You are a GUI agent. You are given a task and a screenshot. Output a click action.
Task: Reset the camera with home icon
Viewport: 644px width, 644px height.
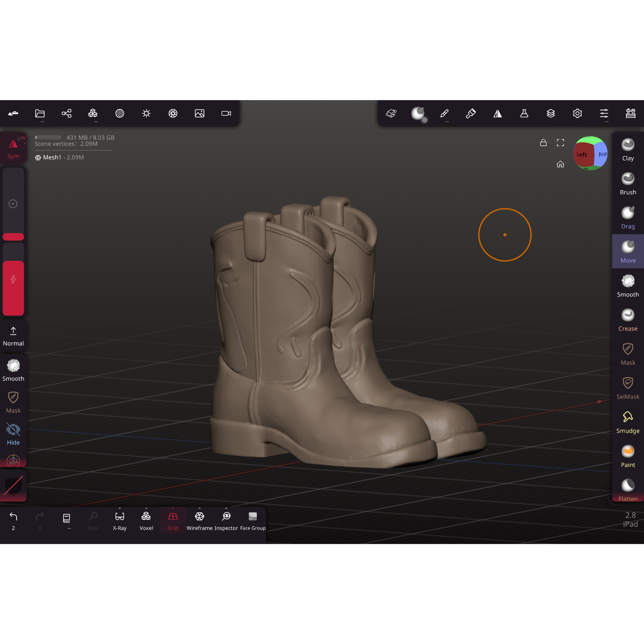560,164
